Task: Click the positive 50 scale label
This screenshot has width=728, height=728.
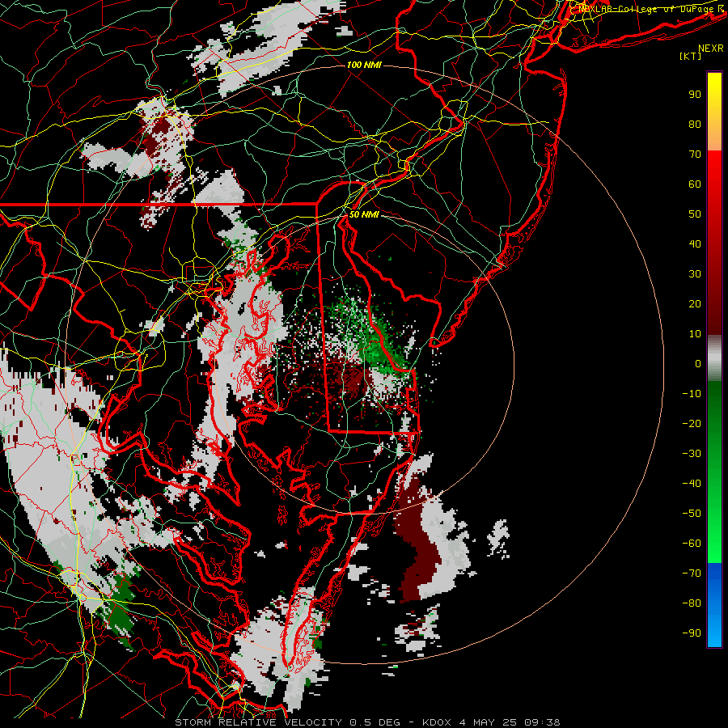Action: coord(695,214)
